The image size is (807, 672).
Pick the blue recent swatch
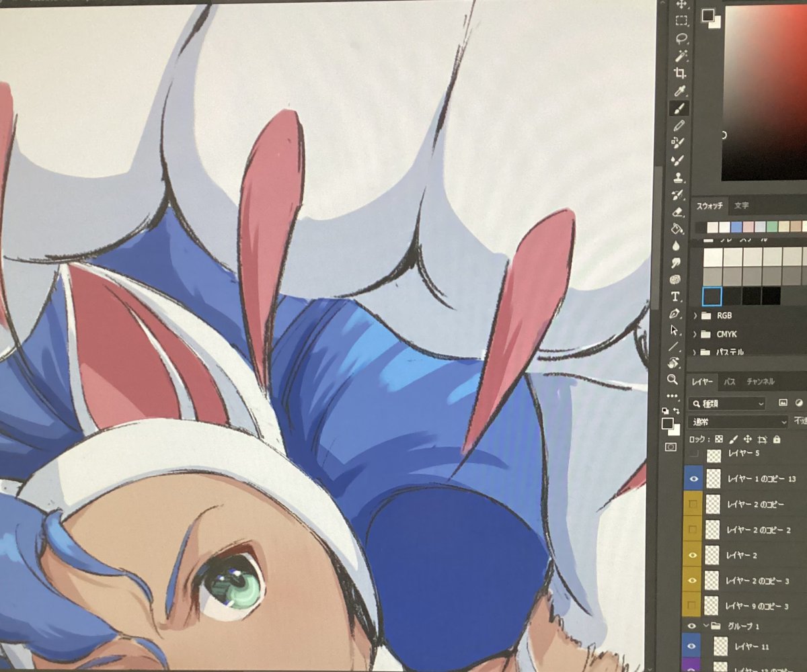[x=736, y=227]
